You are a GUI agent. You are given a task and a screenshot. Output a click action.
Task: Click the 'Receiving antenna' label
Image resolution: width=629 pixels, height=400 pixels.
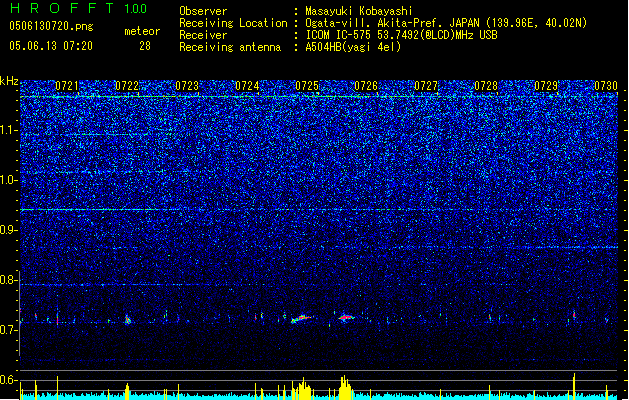230,47
